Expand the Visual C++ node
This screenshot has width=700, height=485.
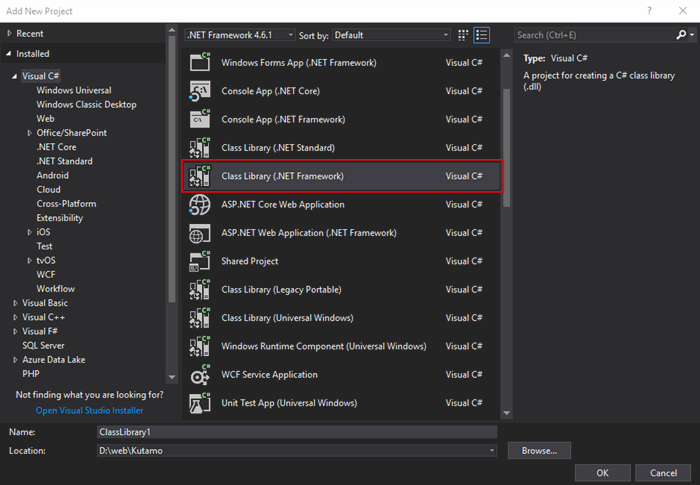coord(15,317)
